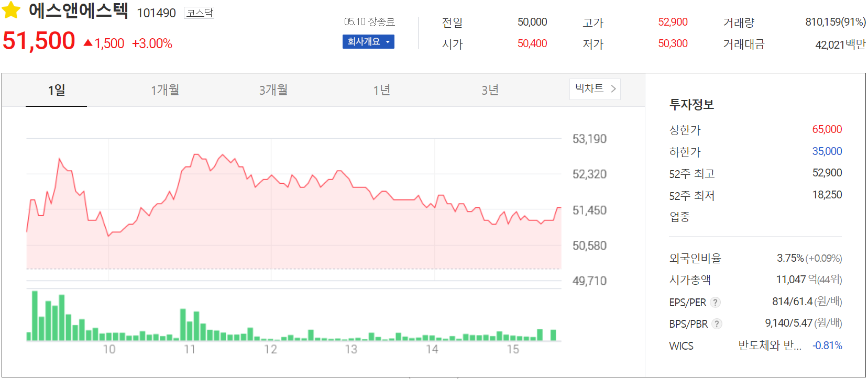The width and height of the screenshot is (868, 379).
Task: Click the EPS/PER value 814/61.4
Action: pyautogui.click(x=792, y=302)
